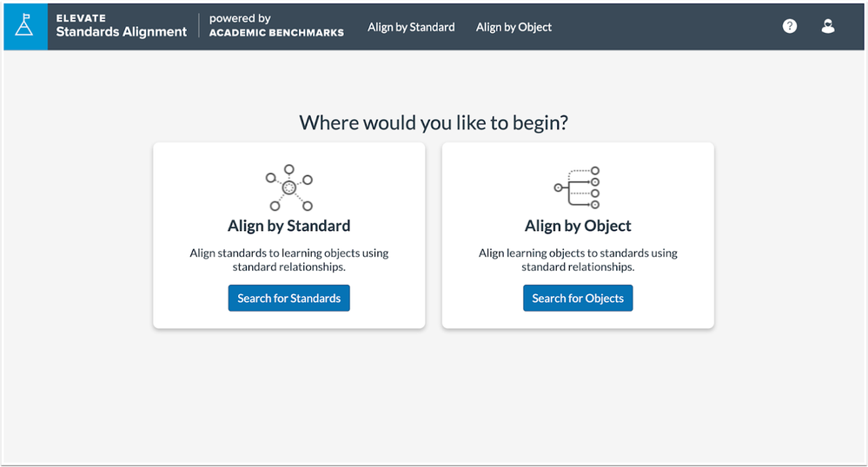Click the left root node of the object tree icon
Screen dimensions: 868x467
[558, 187]
